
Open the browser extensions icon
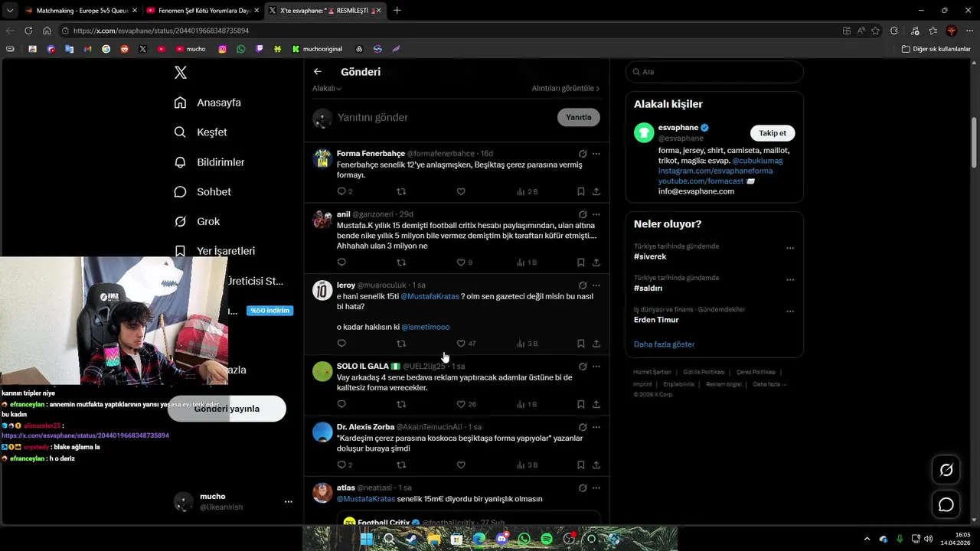point(894,31)
